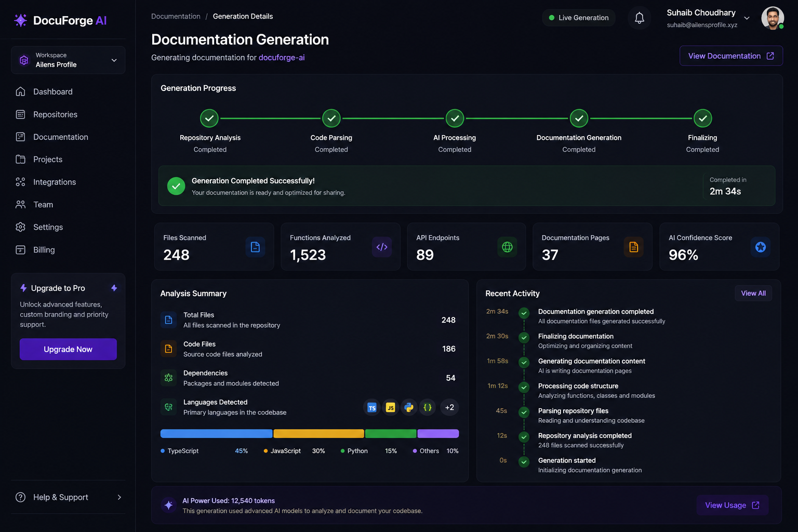Click the Repository Analysis step checkmark
The image size is (798, 532).
coord(209,118)
